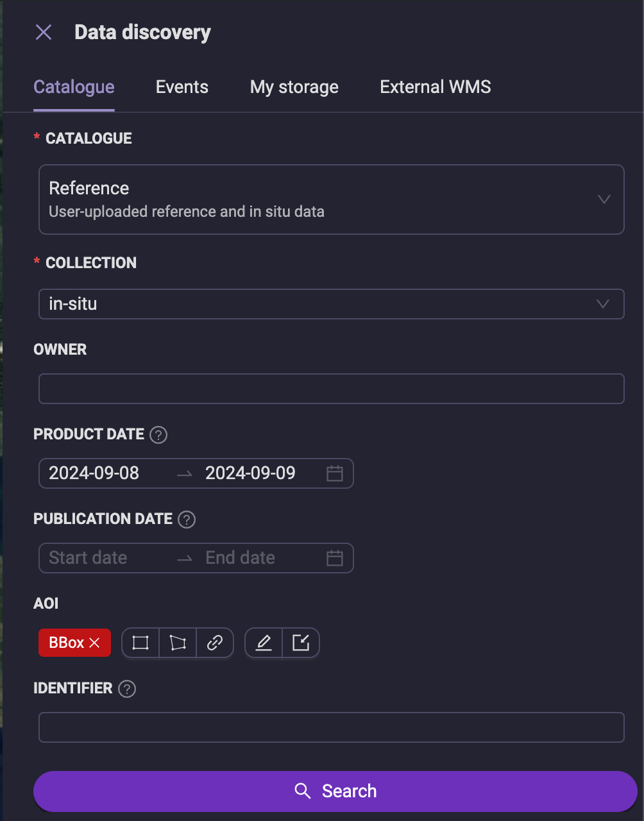Viewport: 644px width, 821px height.
Task: Select the polygon AOI drawing tool
Action: click(178, 643)
